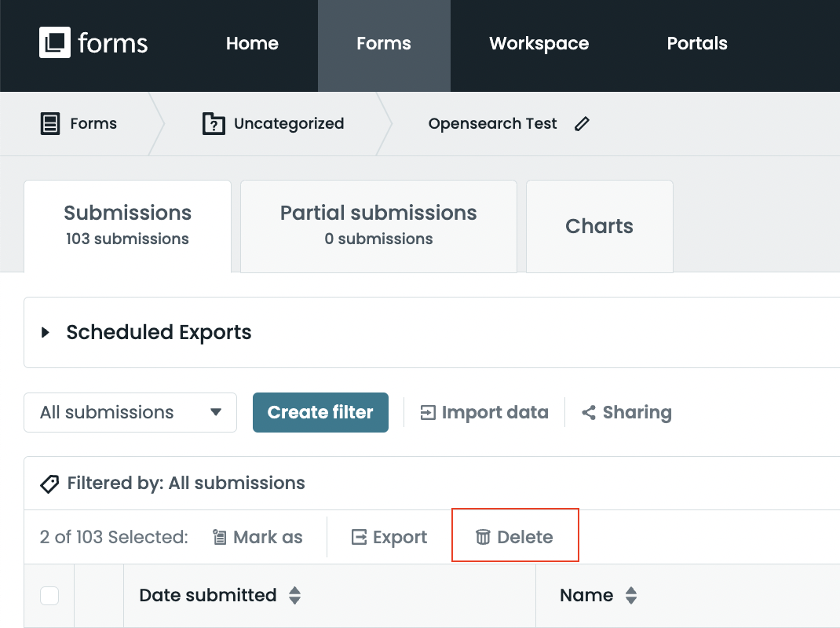
Task: Open the Workspace menu item
Action: pyautogui.click(x=539, y=44)
